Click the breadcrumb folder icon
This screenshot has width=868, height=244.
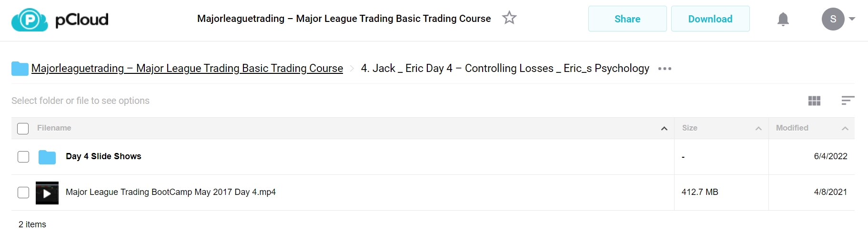pyautogui.click(x=20, y=69)
